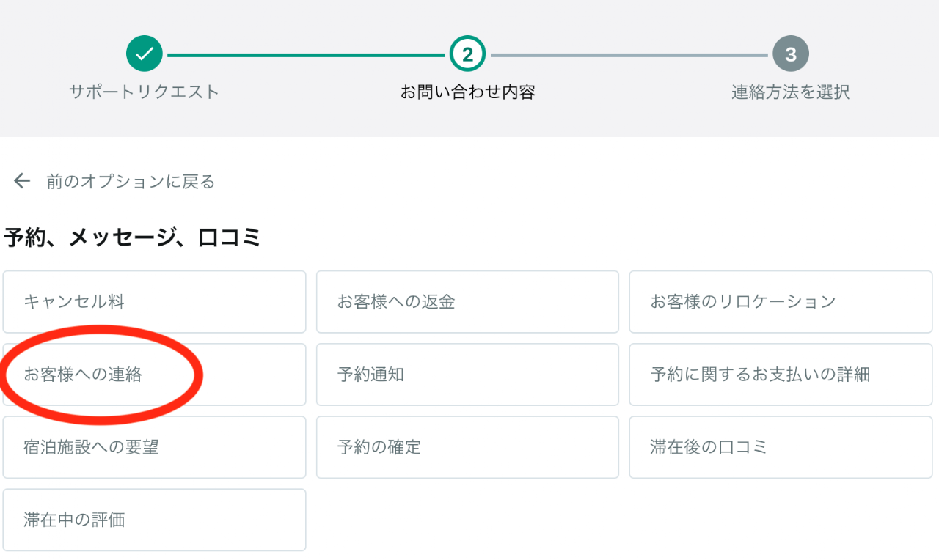Image resolution: width=939 pixels, height=560 pixels.
Task: Pick the お客様のリロケーション option
Action: tap(781, 301)
